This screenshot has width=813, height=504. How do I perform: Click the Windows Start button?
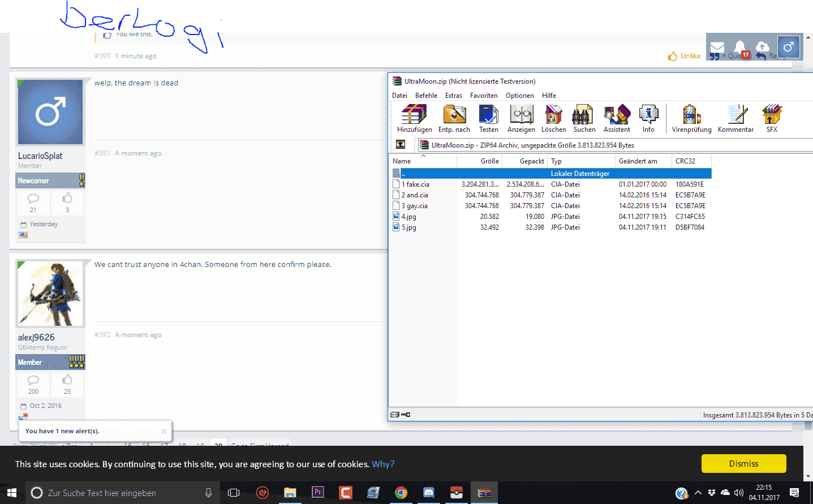[12, 493]
